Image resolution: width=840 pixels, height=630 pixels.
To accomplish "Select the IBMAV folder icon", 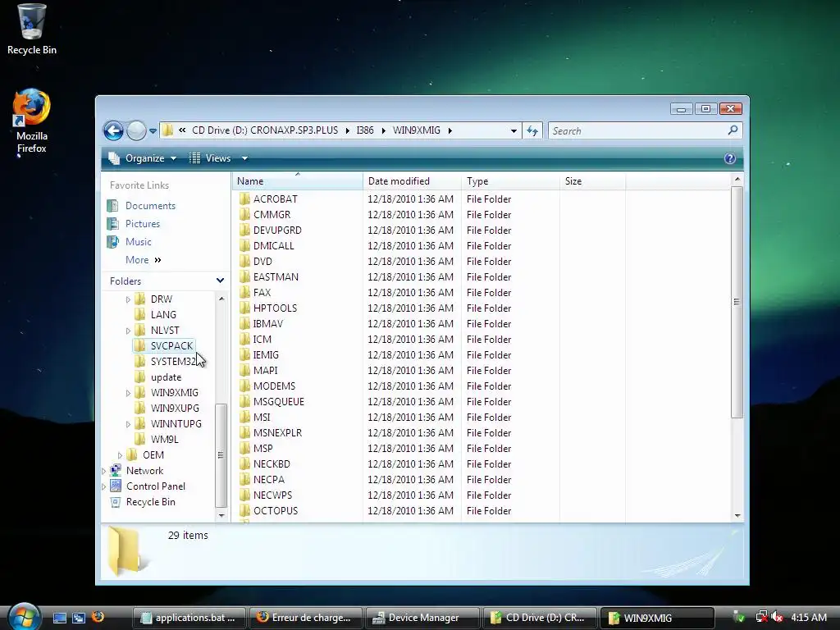I will click(244, 323).
